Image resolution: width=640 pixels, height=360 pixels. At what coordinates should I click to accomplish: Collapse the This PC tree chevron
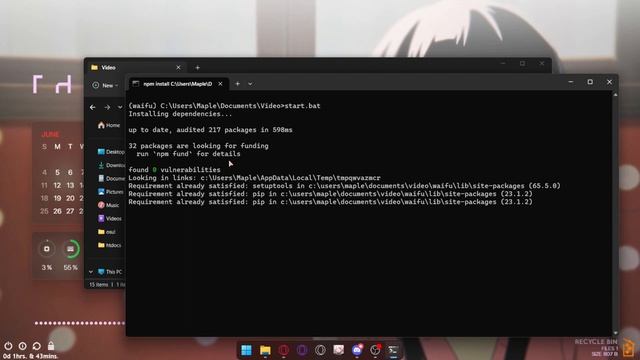click(91, 272)
